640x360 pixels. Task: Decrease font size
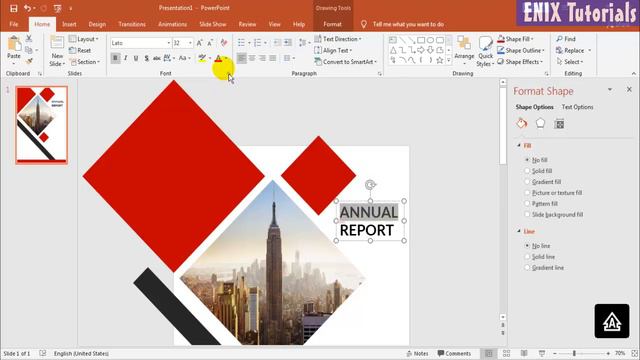point(210,43)
